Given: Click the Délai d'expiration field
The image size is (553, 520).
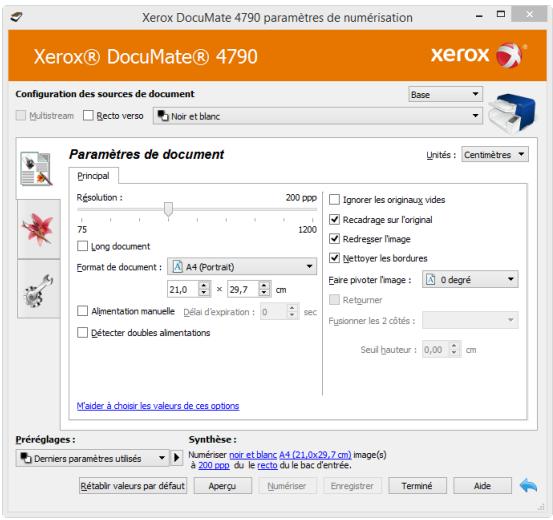Looking at the screenshot, I should pyautogui.click(x=274, y=312).
